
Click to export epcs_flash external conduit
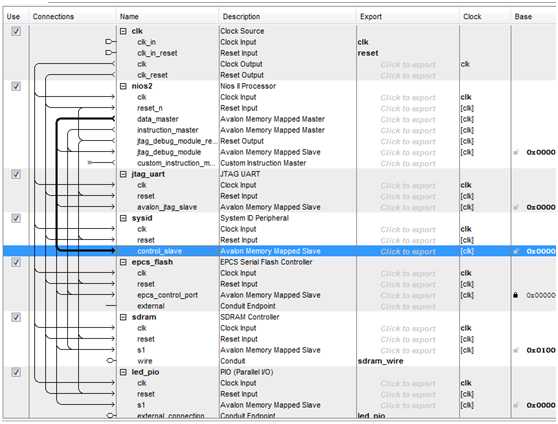point(408,307)
